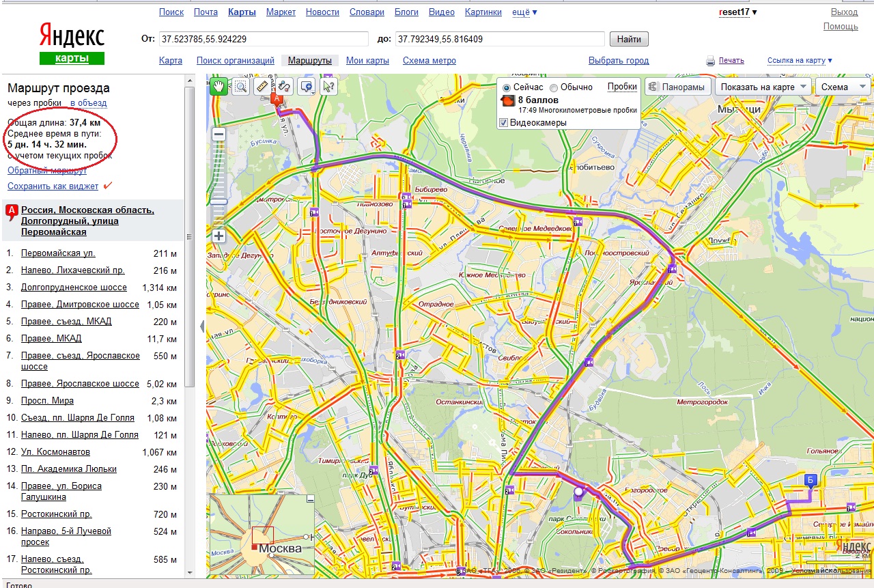This screenshot has height=588, width=874.
Task: Zoom in with the plus button
Action: 218,236
